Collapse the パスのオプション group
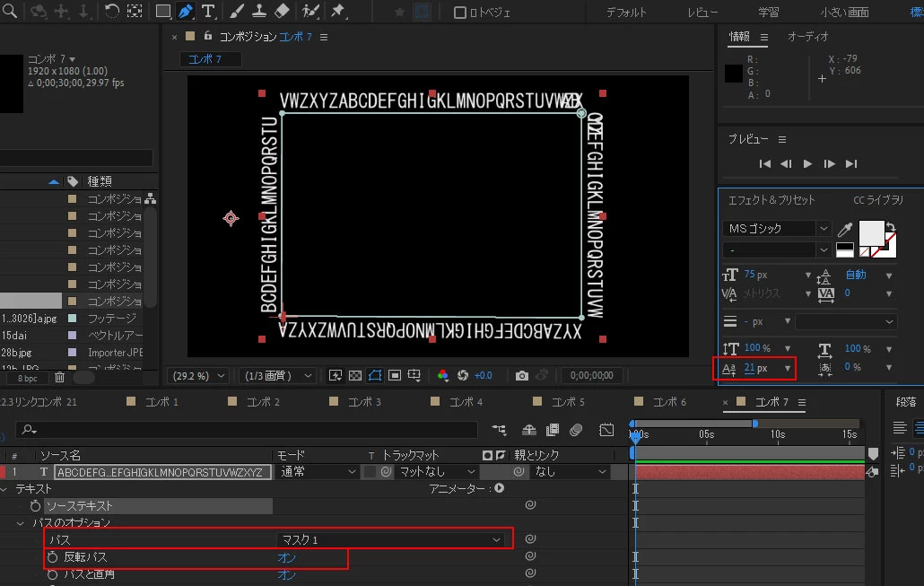 pyautogui.click(x=21, y=523)
